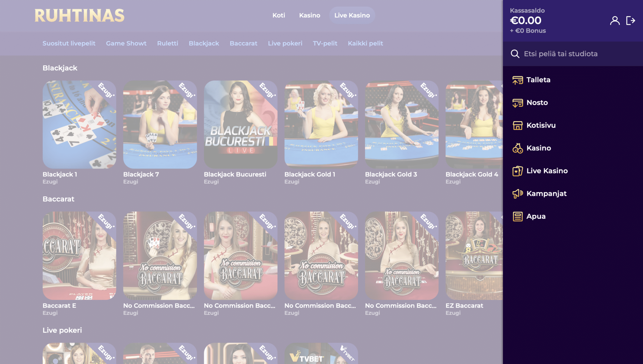Open the Blackjack Gold 1 game title link
This screenshot has width=643, height=364.
[x=310, y=174]
